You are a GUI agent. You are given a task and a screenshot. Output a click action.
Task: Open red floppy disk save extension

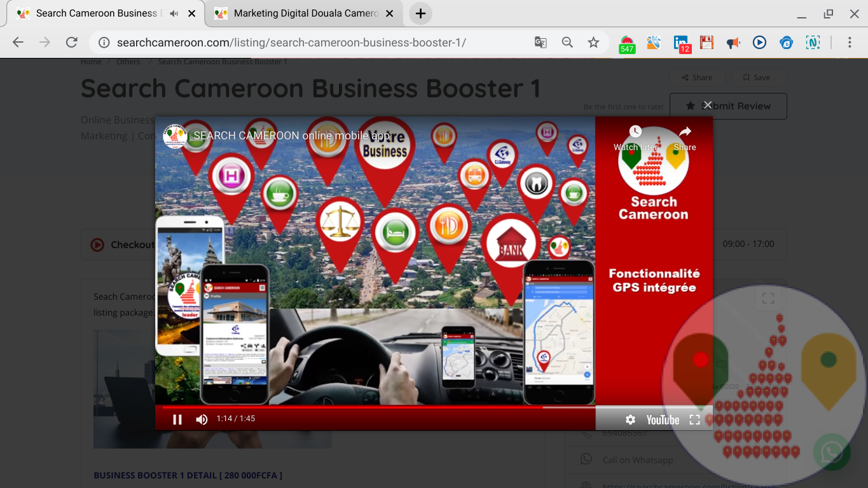[706, 43]
